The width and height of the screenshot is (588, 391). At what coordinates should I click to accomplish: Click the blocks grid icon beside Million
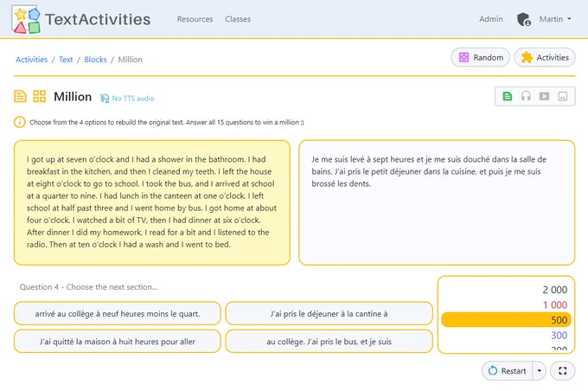[x=40, y=96]
